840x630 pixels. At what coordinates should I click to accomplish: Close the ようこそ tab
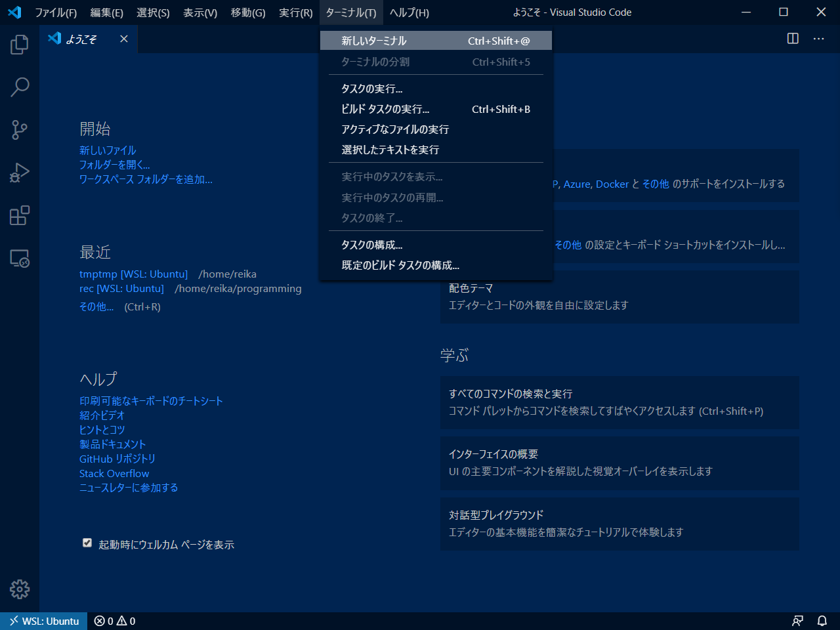[124, 39]
